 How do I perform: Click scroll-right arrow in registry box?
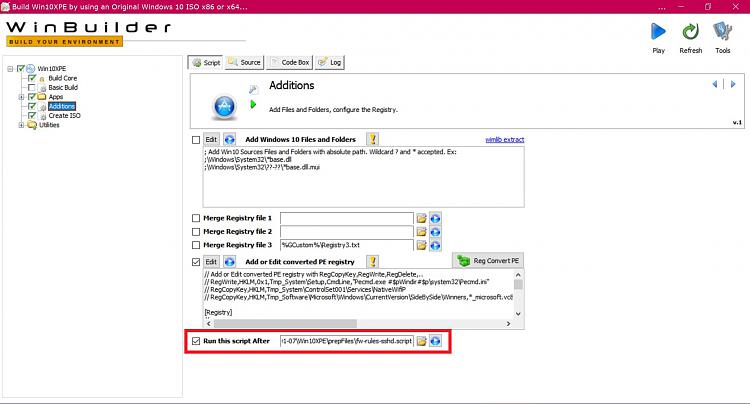[508, 324]
